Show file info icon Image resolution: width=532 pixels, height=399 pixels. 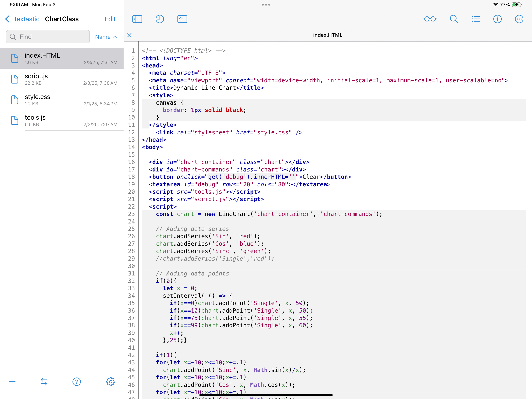(497, 19)
